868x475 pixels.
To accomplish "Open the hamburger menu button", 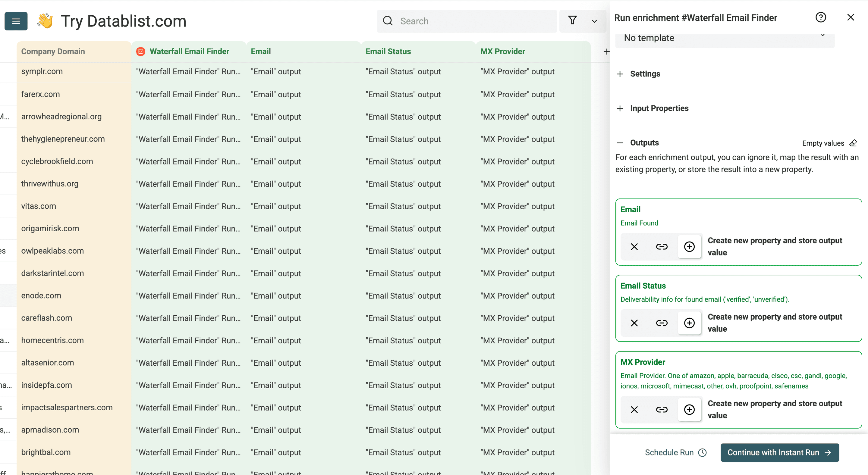I will [16, 21].
